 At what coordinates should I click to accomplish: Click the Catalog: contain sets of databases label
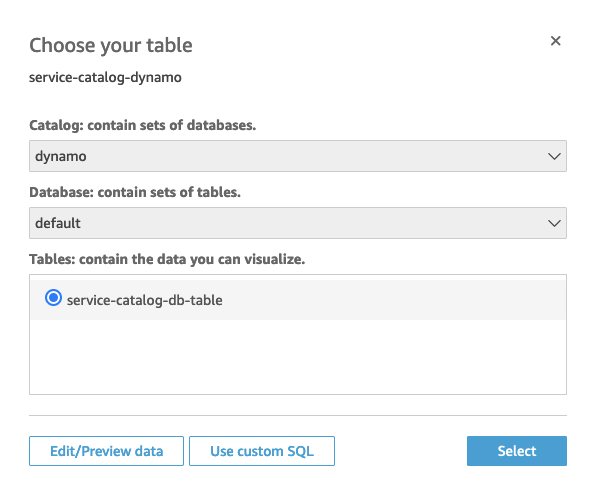(x=143, y=125)
